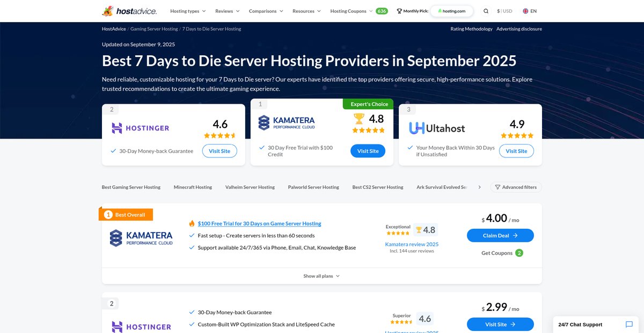Click the star rating under 4.9 Ultahost card

coord(517,136)
